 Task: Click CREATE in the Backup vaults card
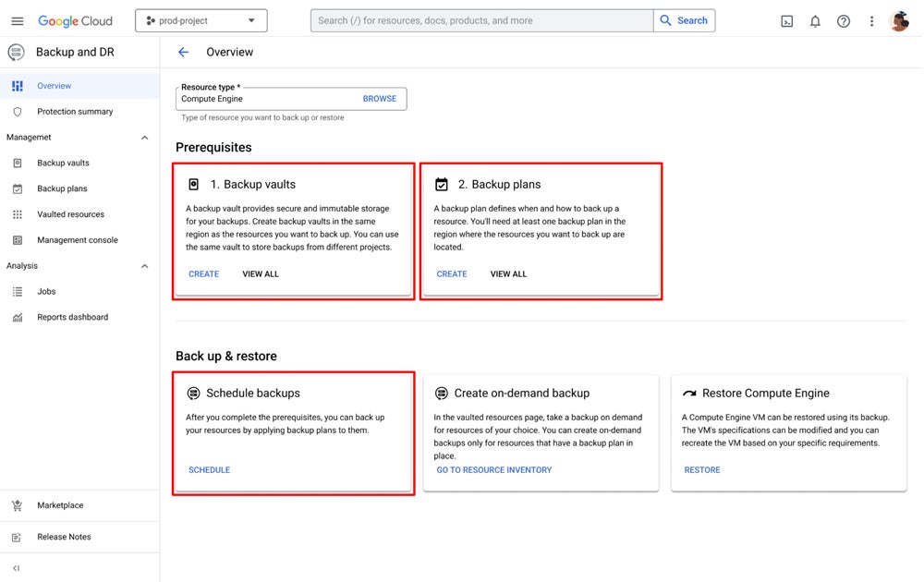coord(204,274)
